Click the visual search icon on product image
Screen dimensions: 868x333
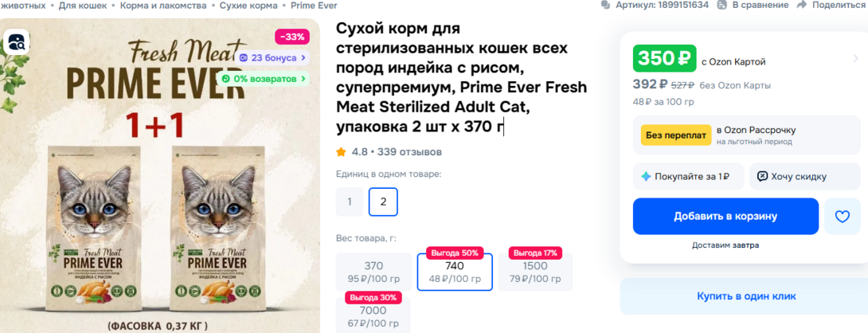coord(17,42)
